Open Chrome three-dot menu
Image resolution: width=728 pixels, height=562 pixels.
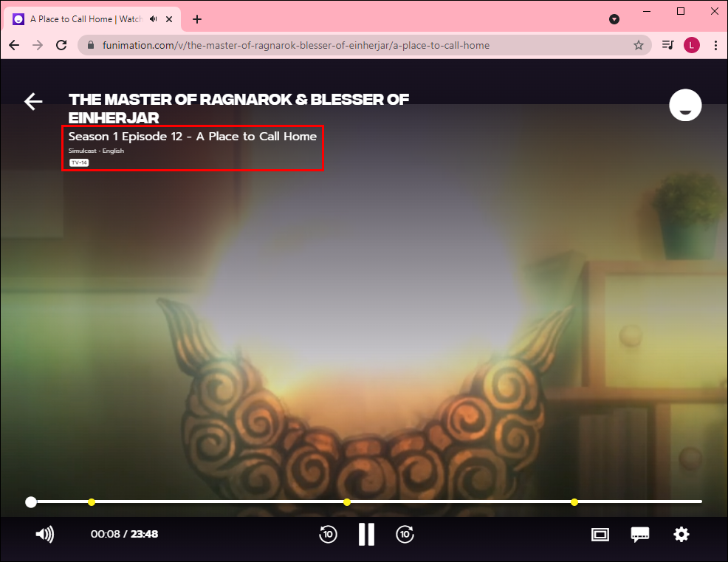click(715, 45)
